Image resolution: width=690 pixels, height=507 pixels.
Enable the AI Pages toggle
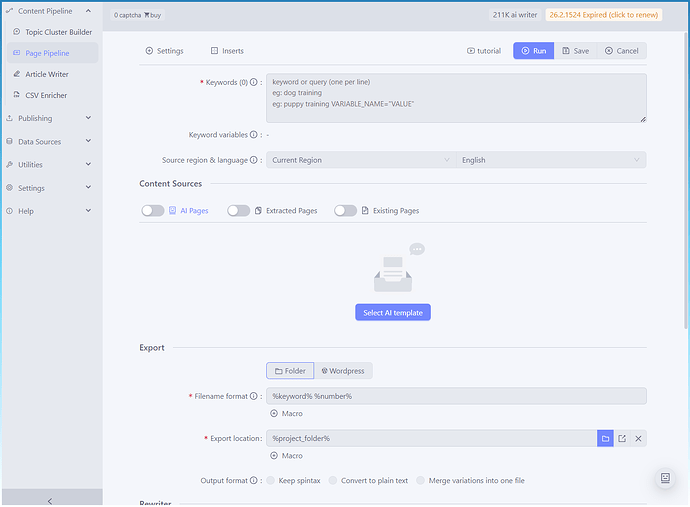153,211
